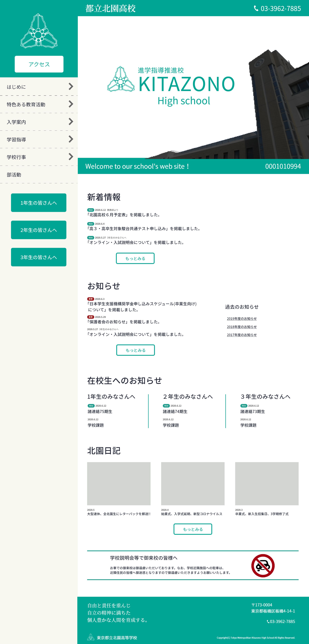Screen dimensions: 309x644
Task: Open オンライン・入試説明会 item under 新着情報
Action: click(136, 242)
